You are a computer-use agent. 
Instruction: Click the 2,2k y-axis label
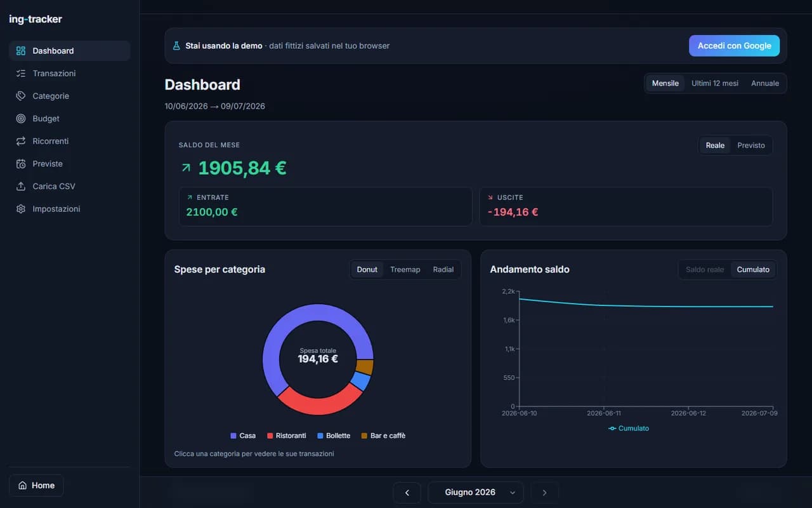point(508,291)
